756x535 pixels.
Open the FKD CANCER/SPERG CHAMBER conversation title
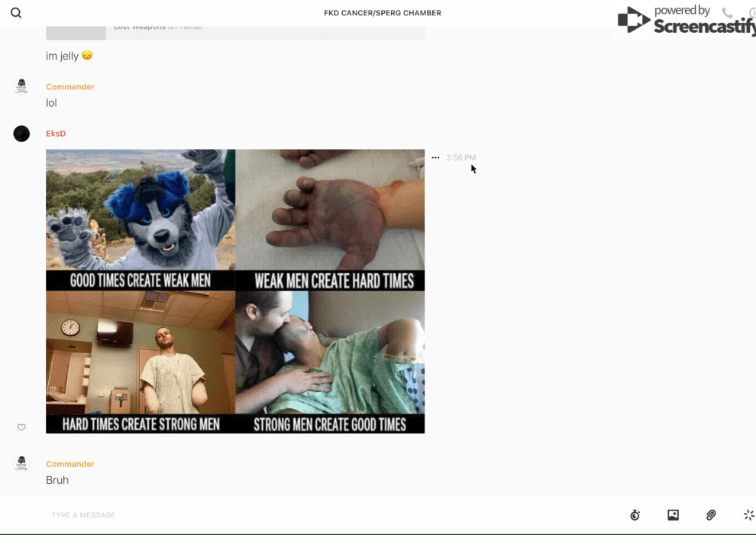pyautogui.click(x=383, y=13)
